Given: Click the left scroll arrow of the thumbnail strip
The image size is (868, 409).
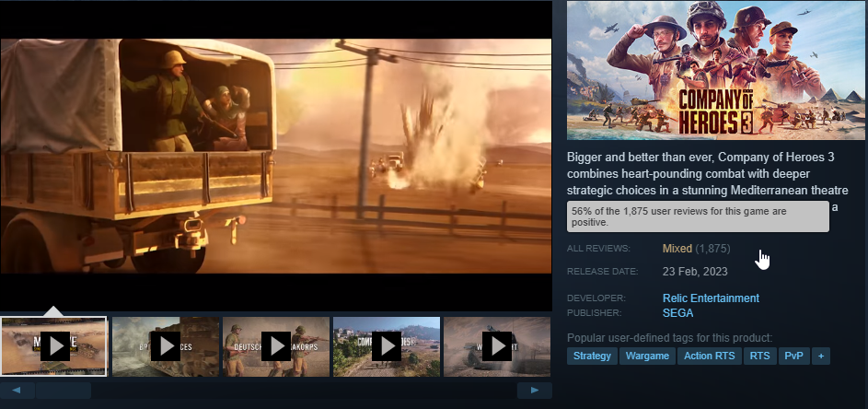Looking at the screenshot, I should click(x=17, y=391).
